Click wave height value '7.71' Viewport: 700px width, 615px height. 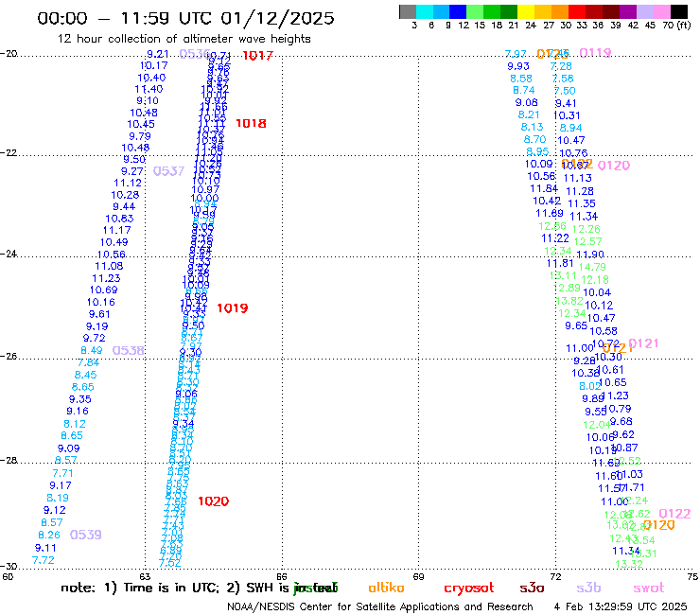point(62,473)
